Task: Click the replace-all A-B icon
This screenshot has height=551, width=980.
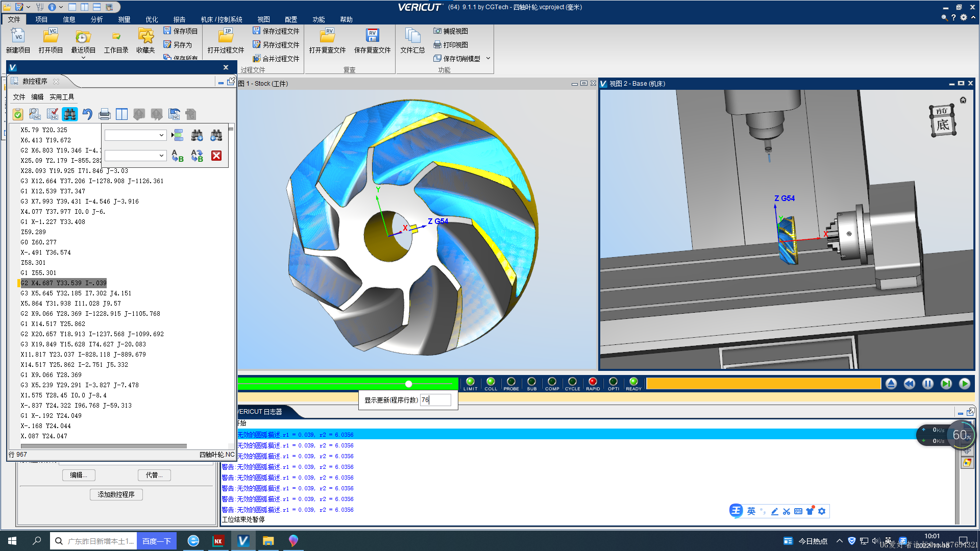Action: coord(197,156)
